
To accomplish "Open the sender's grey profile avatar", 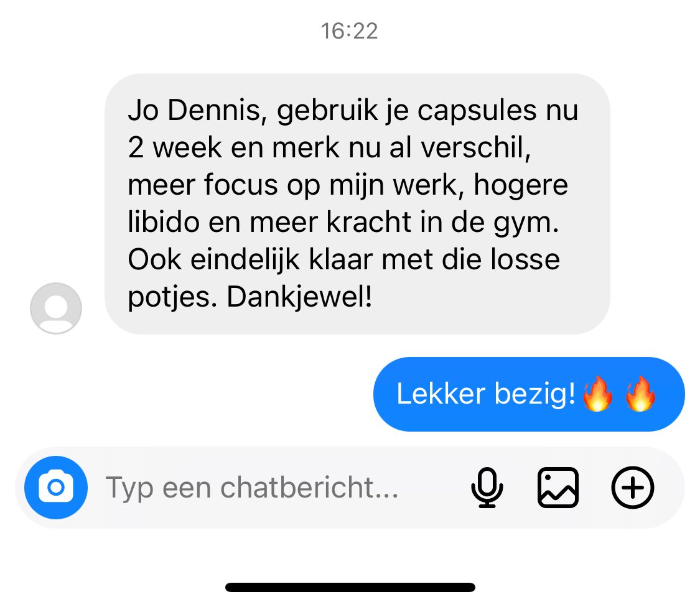I will coord(56,308).
